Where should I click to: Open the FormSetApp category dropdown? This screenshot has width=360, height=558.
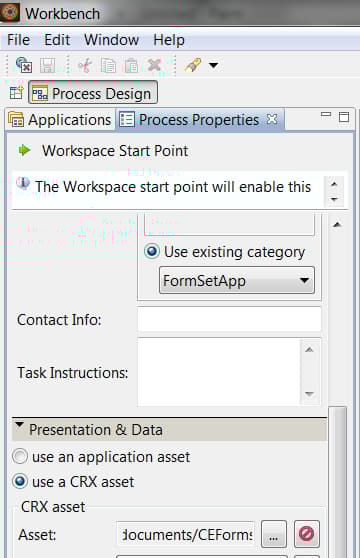[237, 280]
